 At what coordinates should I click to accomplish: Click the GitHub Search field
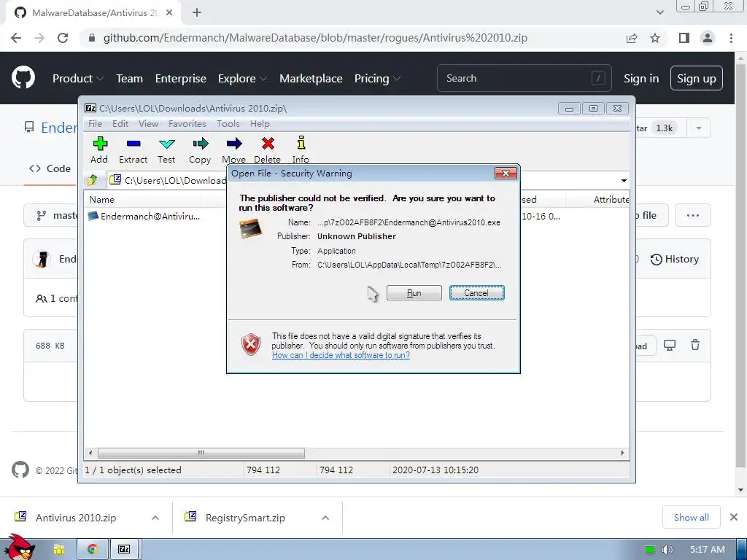[x=524, y=78]
